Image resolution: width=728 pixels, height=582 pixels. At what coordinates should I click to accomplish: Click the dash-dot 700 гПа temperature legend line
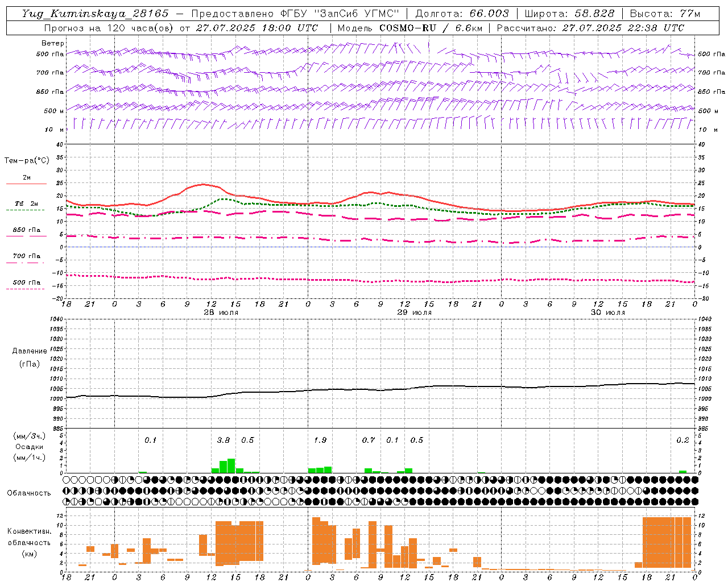tap(25, 263)
